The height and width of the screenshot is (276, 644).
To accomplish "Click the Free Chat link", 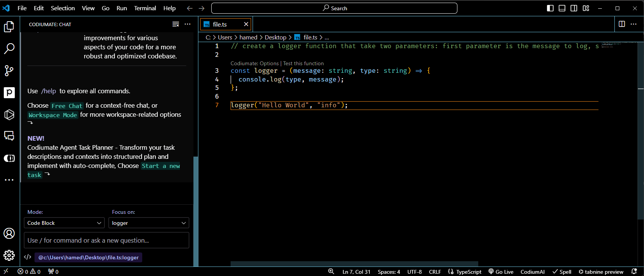I will (67, 106).
